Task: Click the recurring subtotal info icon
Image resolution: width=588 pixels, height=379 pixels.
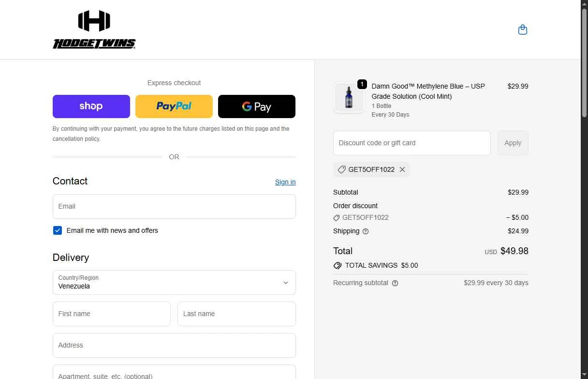Action: click(395, 283)
